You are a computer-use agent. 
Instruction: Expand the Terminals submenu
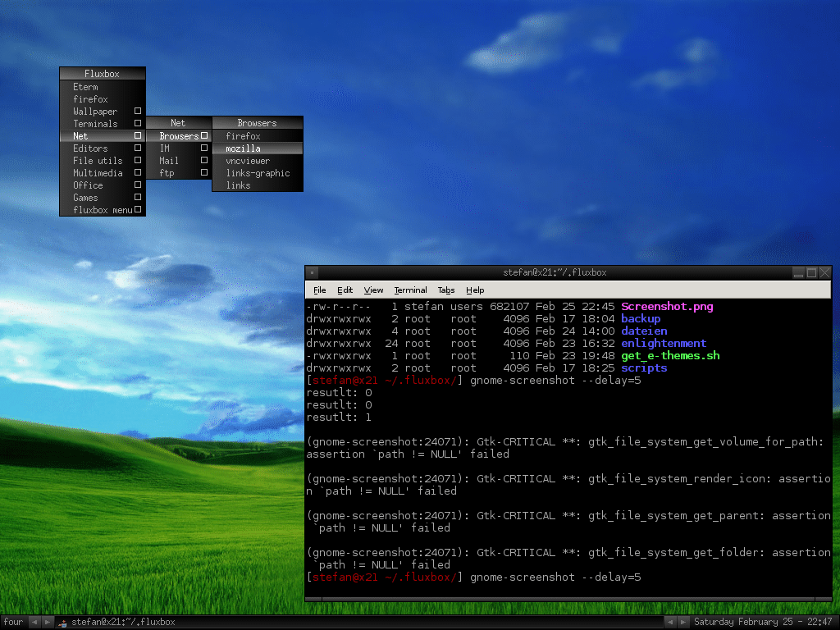coord(103,124)
